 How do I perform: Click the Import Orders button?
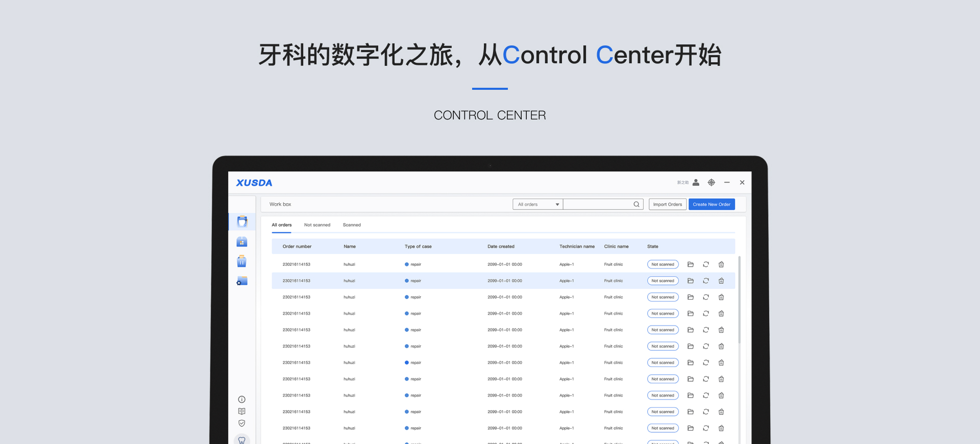click(x=667, y=205)
